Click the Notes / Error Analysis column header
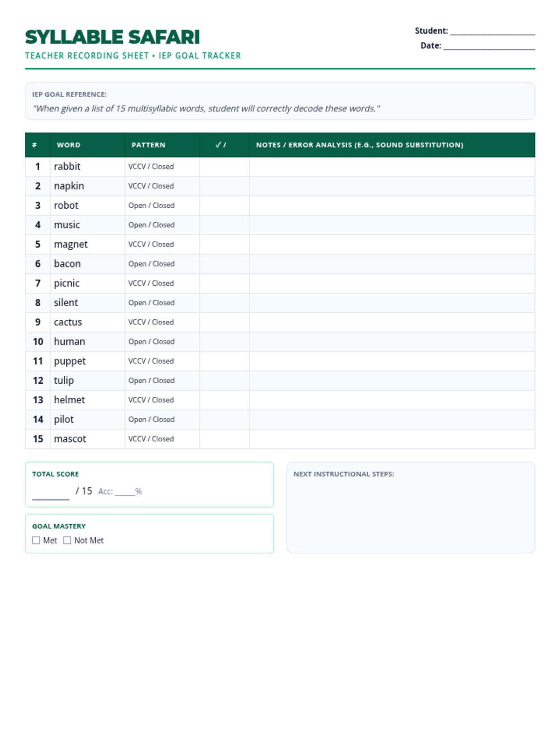This screenshot has height=747, width=560. point(359,145)
